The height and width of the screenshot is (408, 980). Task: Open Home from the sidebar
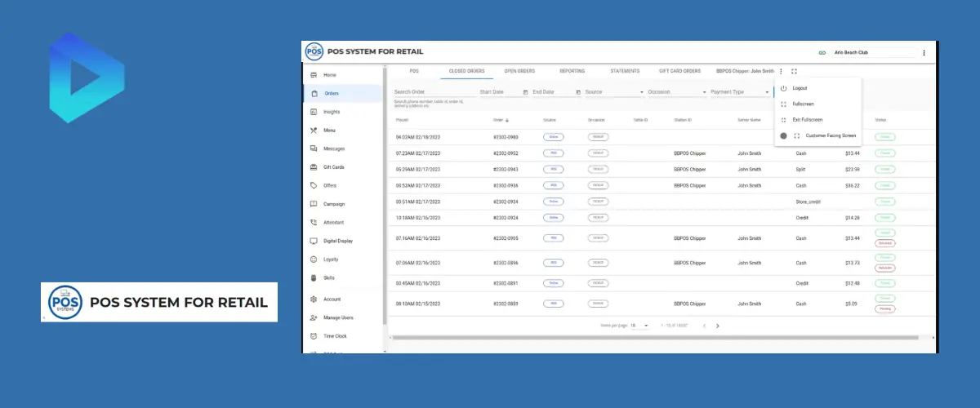pyautogui.click(x=341, y=75)
